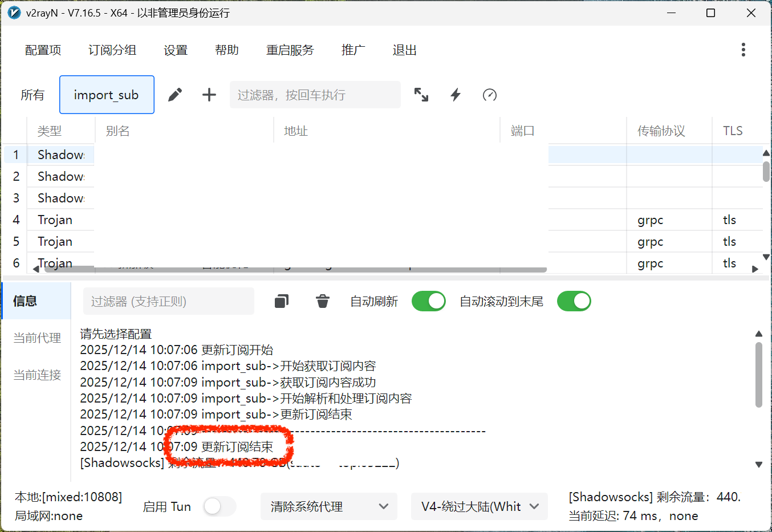Open the 设置 menu

tap(175, 50)
